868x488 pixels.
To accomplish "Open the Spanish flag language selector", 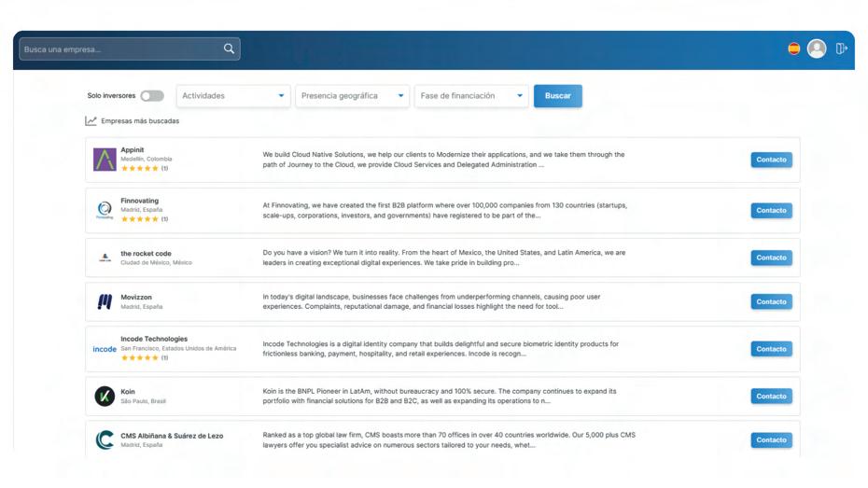I will tap(794, 49).
